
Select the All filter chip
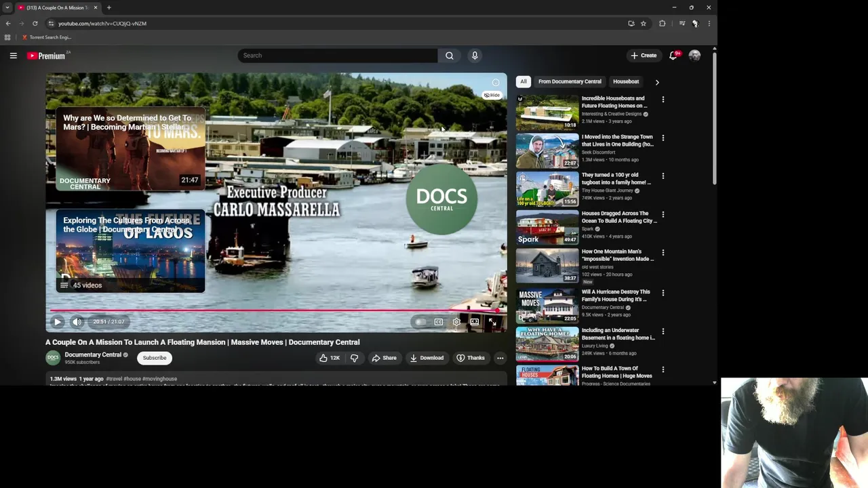524,81
